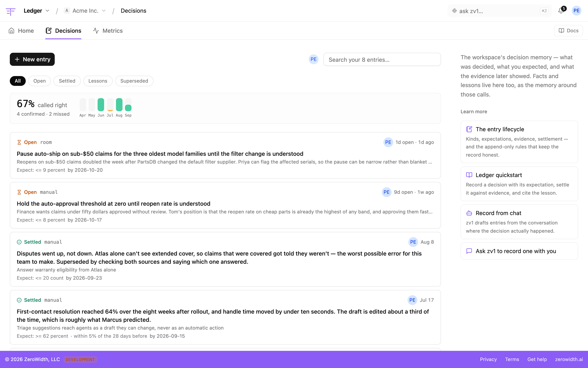This screenshot has height=368, width=588.
Task: Visit zerowidth.ai footer link
Action: pyautogui.click(x=569, y=359)
